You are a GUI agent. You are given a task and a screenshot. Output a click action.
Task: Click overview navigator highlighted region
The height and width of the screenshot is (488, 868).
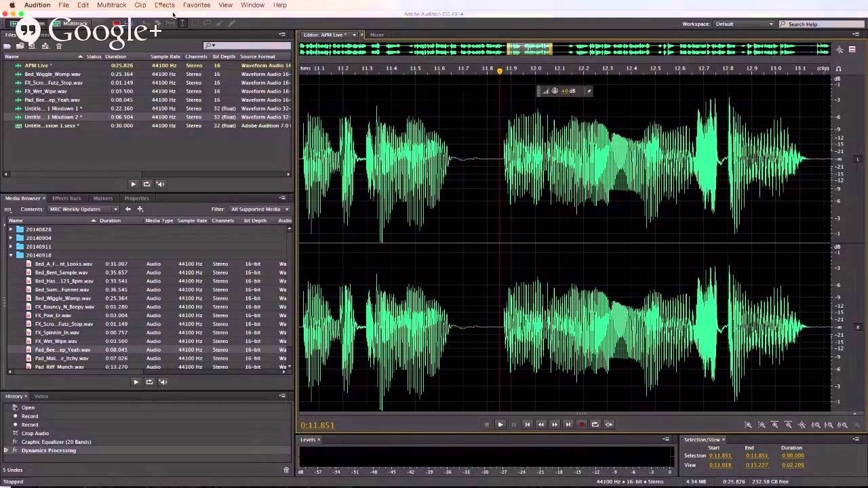pos(530,49)
